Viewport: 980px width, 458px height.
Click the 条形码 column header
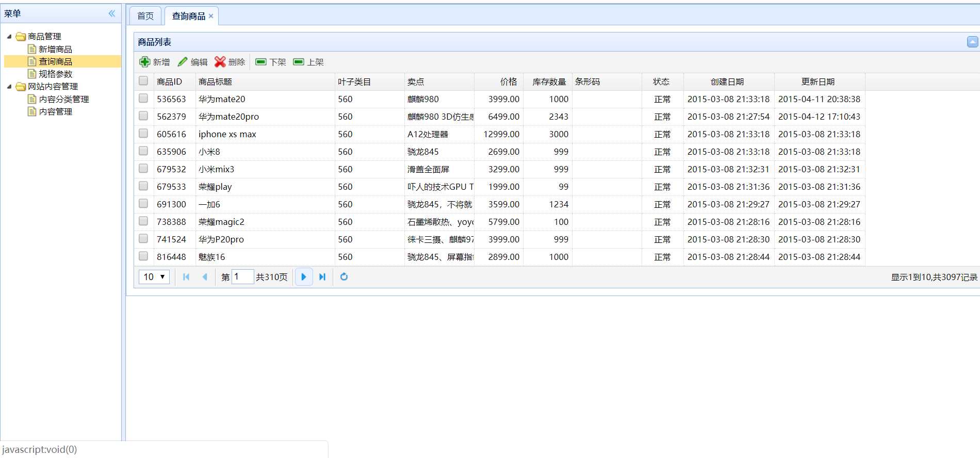(x=607, y=81)
